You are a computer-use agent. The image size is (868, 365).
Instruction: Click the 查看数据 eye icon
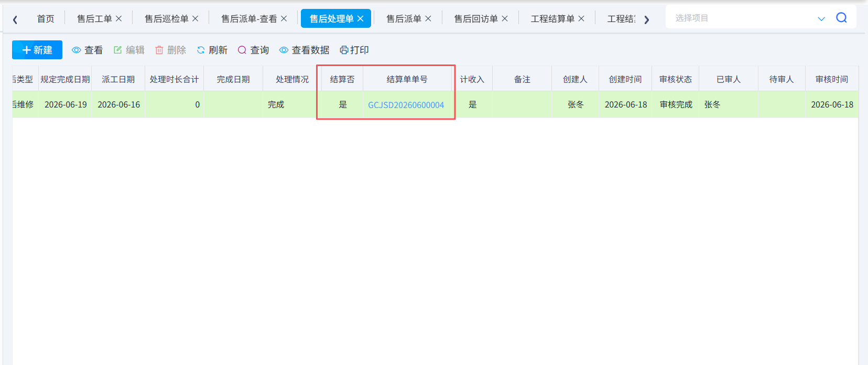[284, 50]
